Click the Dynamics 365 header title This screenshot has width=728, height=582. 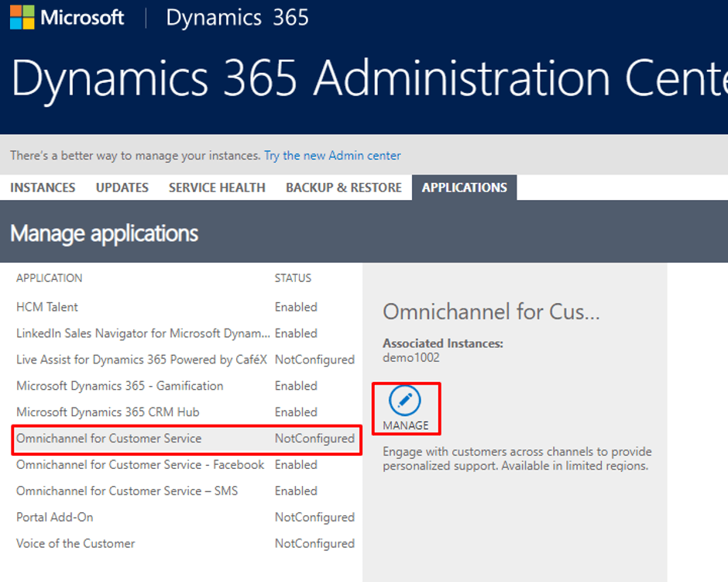click(237, 18)
